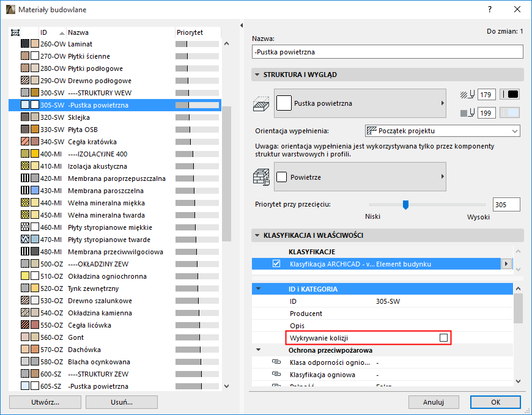This screenshot has height=415, width=532.
Task: Toggle the Wykrywanie kolizji checkbox
Action: 445,337
